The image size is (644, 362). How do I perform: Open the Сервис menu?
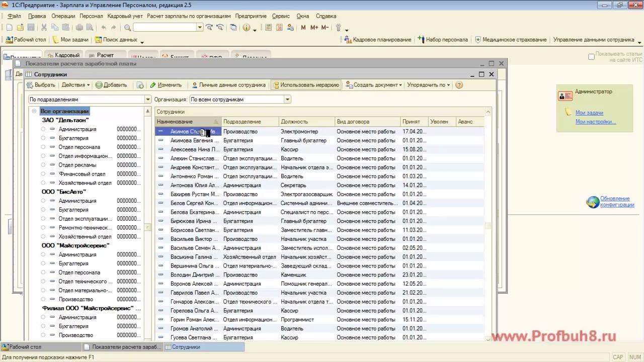pyautogui.click(x=281, y=16)
